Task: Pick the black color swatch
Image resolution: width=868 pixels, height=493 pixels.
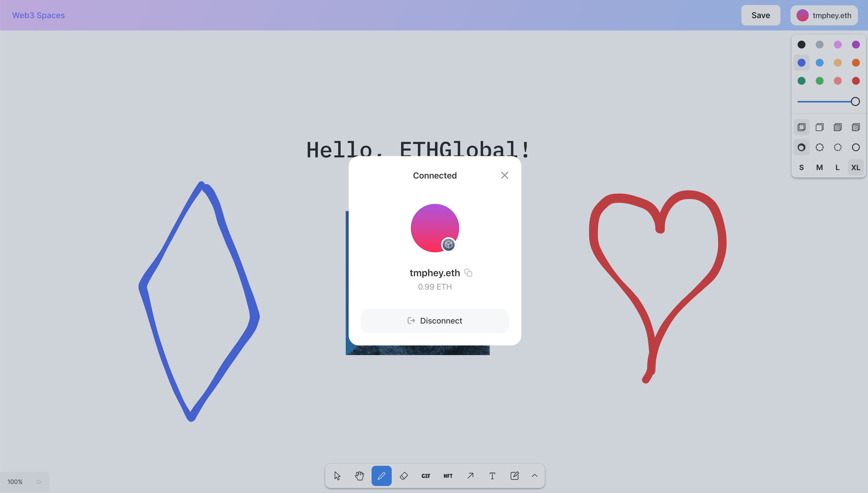Action: (x=801, y=44)
